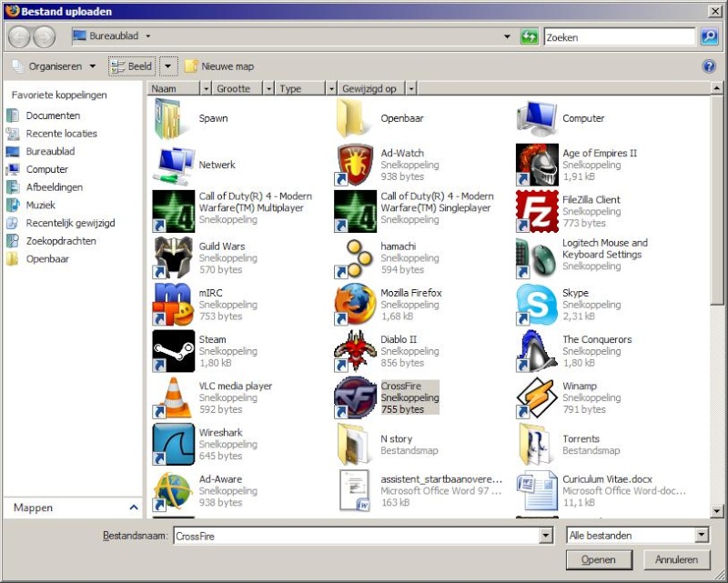Select the Ad-Aware shortcut icon
This screenshot has width=728, height=583.
tap(174, 490)
